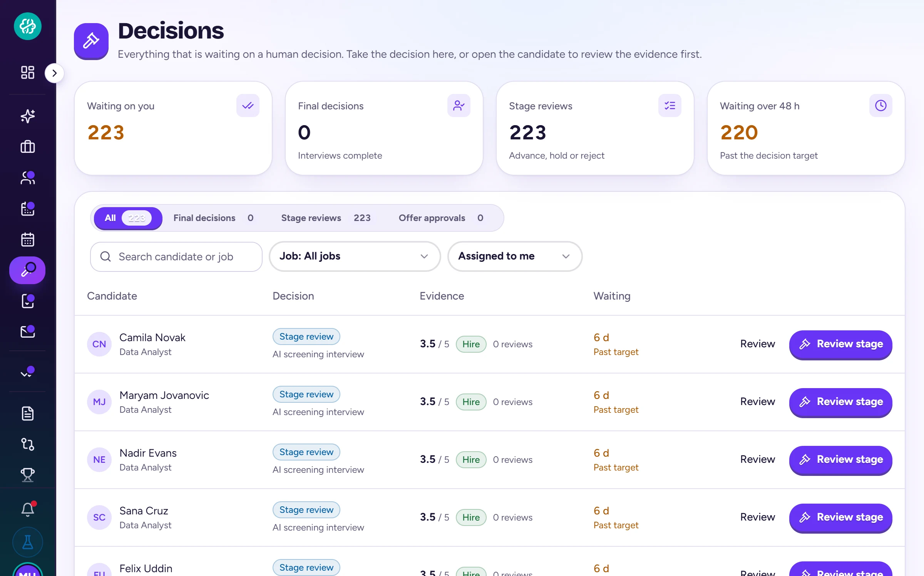The image size is (924, 576).
Task: Open candidate Maryam Jovanovic
Action: (164, 395)
